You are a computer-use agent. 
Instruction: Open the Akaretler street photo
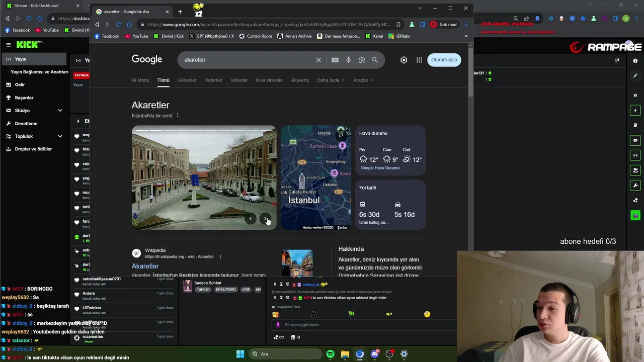[204, 177]
